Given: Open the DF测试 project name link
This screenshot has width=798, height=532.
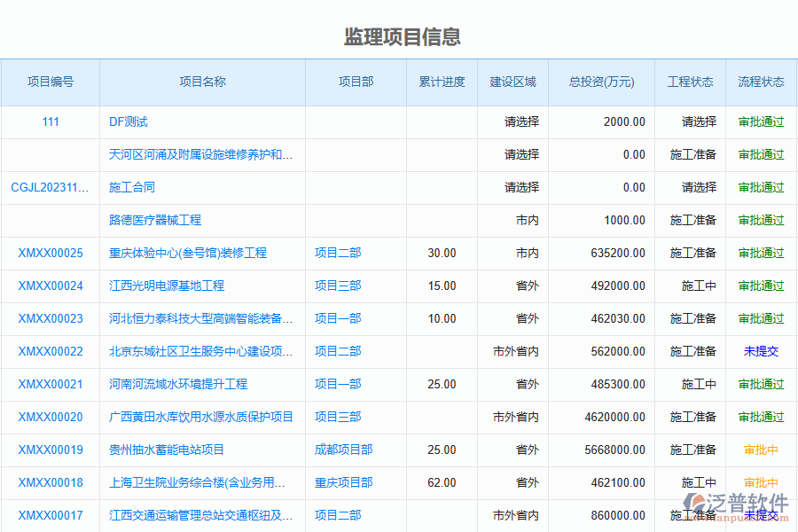Looking at the screenshot, I should 129,122.
